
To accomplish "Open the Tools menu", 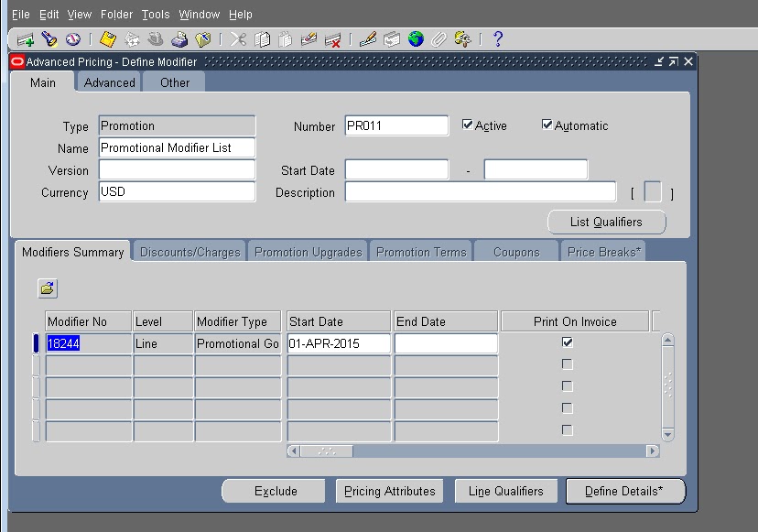I will pyautogui.click(x=156, y=15).
